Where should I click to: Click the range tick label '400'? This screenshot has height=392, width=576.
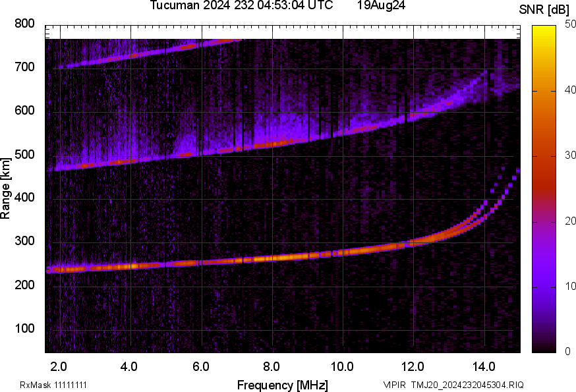pos(24,198)
